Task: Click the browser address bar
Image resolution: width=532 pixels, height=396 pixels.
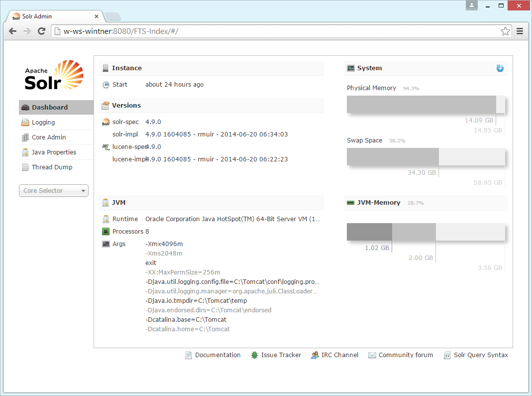Action: [279, 31]
